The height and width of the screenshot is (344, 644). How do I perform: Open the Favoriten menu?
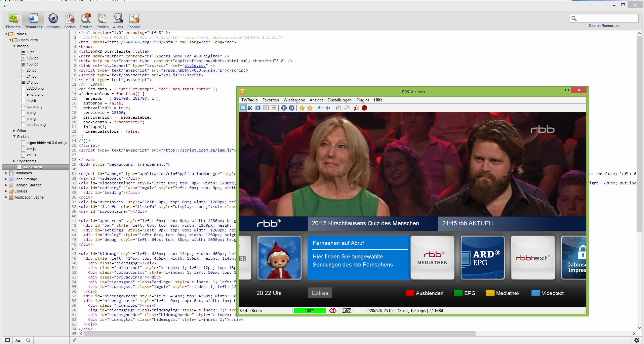[271, 100]
